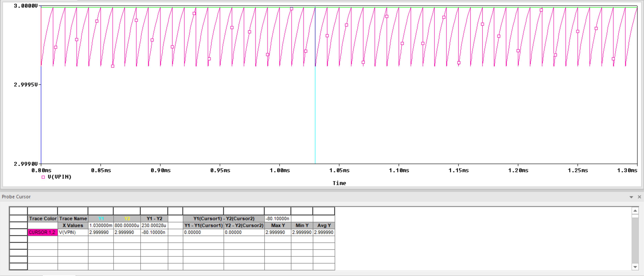Click the 0.95ms x-axis tick label
The image size is (644, 276).
(220, 170)
